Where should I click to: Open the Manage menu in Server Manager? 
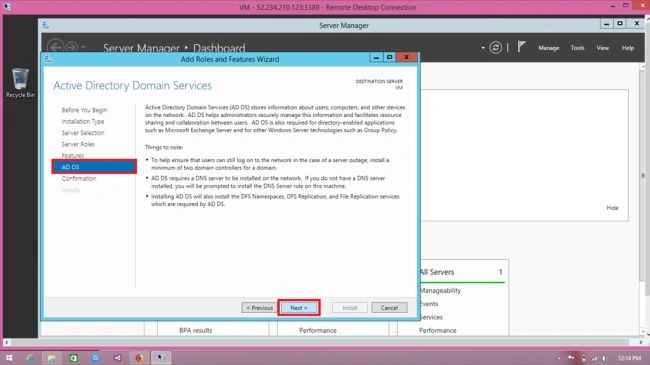[548, 48]
